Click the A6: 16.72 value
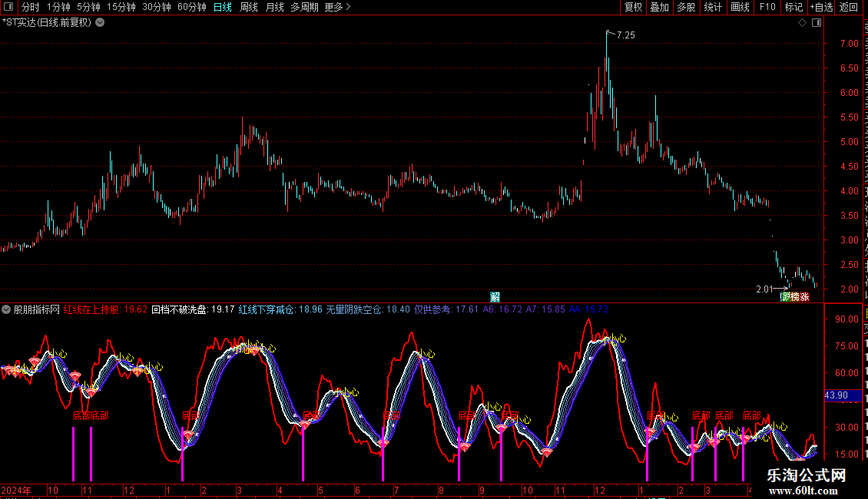This screenshot has height=499, width=868. (502, 310)
